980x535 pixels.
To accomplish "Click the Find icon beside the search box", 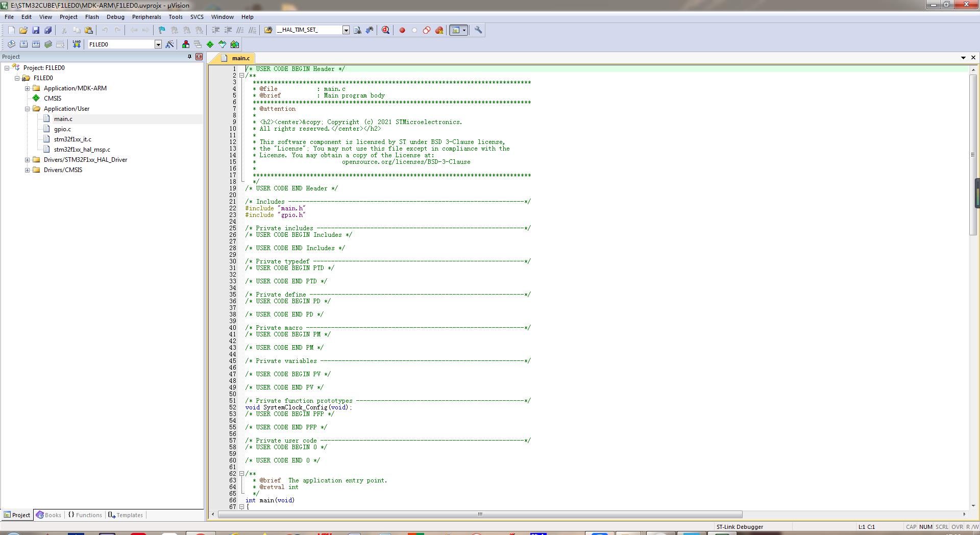I will click(x=357, y=30).
